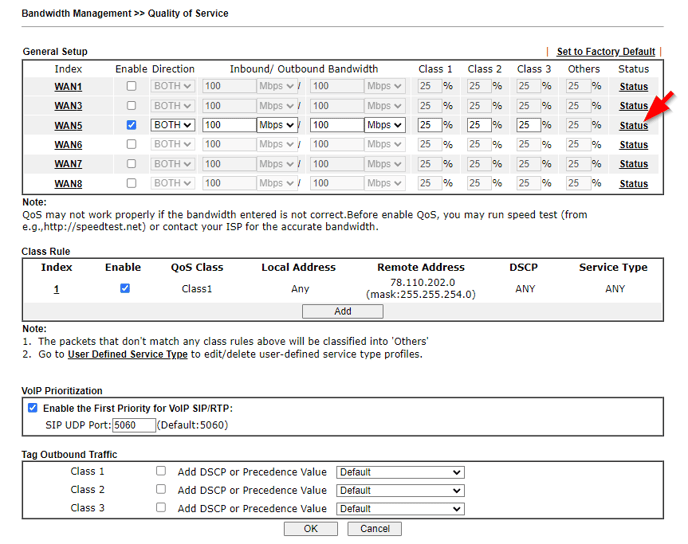Open class rule index 1 link
The width and height of the screenshot is (688, 544).
pyautogui.click(x=57, y=289)
